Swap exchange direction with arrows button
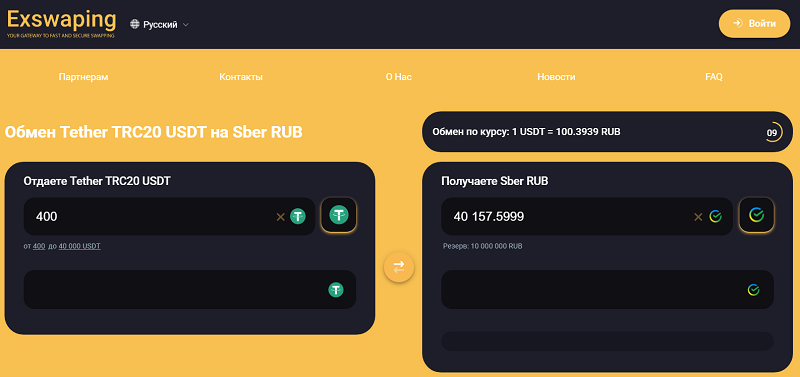Viewport: 800px width, 377px height. tap(399, 266)
